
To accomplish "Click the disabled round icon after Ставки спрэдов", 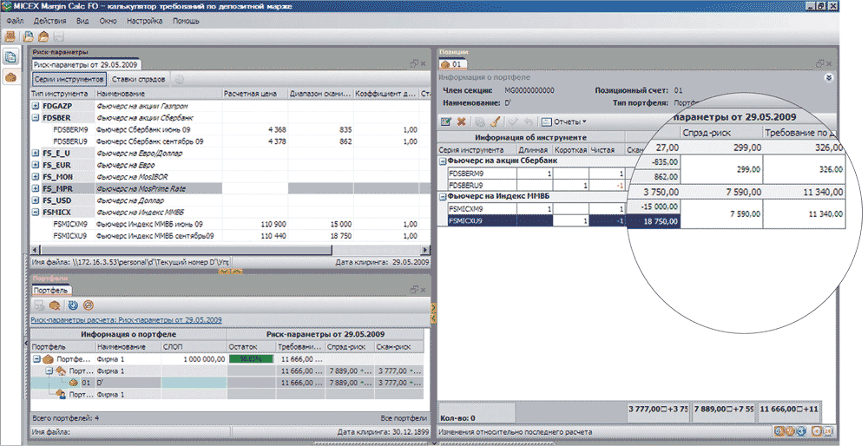I will pyautogui.click(x=179, y=79).
